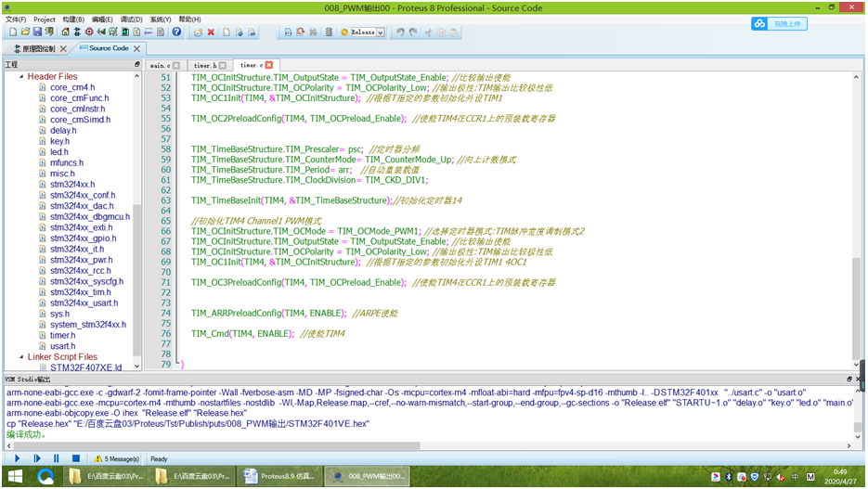Click the taskbar clock showing 0:49
The width and height of the screenshot is (868, 489).
pos(840,476)
